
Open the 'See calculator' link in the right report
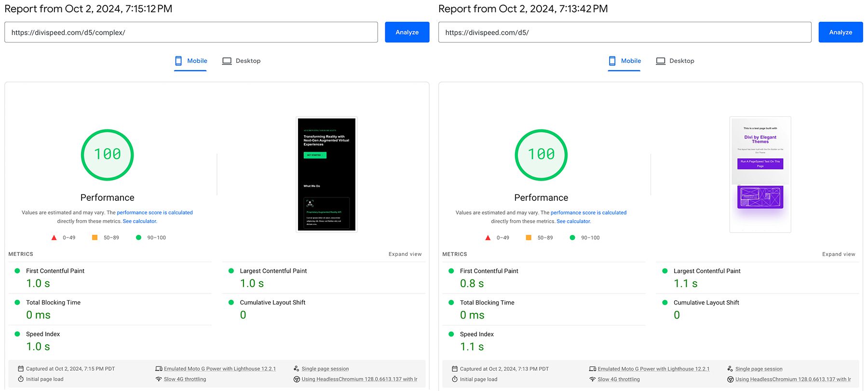coord(573,221)
